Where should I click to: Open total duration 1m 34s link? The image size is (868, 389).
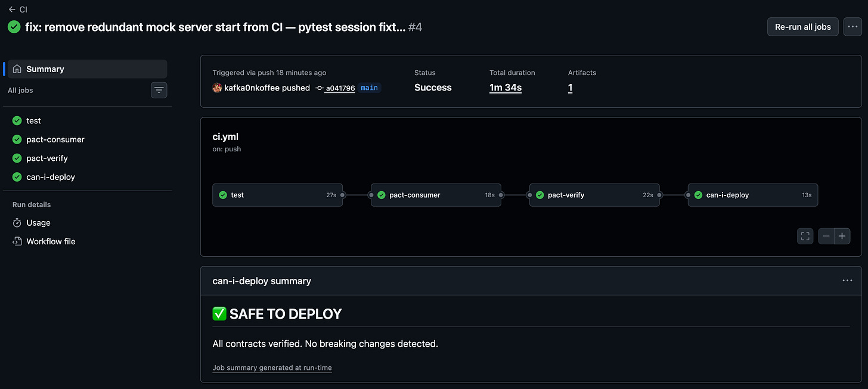[506, 88]
